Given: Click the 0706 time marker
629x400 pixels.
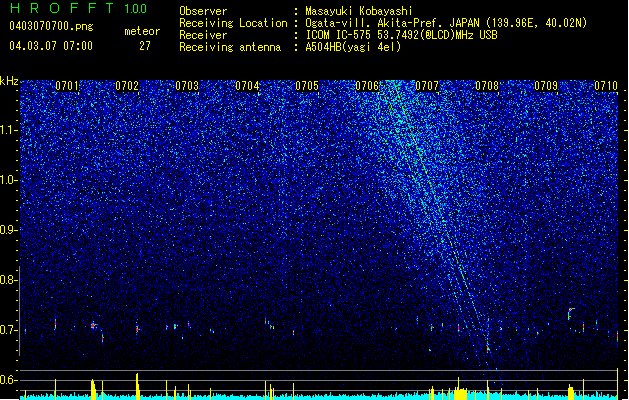Looking at the screenshot, I should [x=367, y=86].
